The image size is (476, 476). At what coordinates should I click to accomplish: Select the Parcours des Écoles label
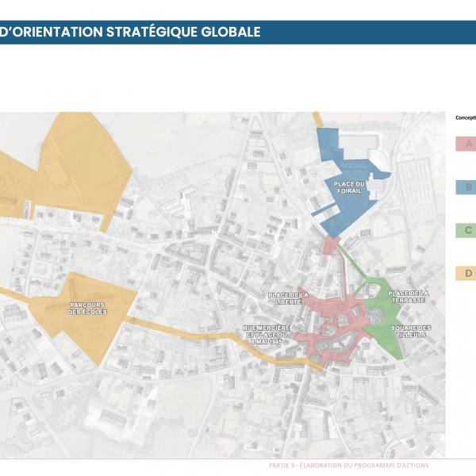click(87, 309)
